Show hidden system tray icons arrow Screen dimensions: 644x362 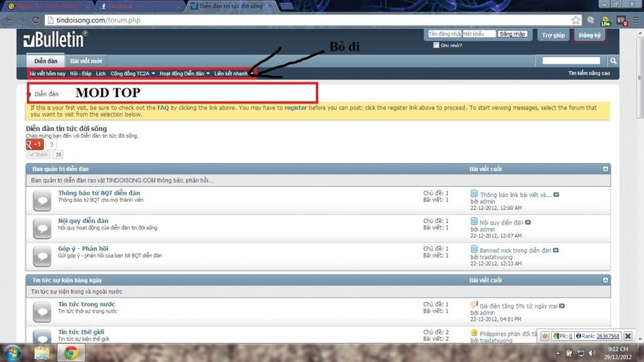click(x=558, y=354)
